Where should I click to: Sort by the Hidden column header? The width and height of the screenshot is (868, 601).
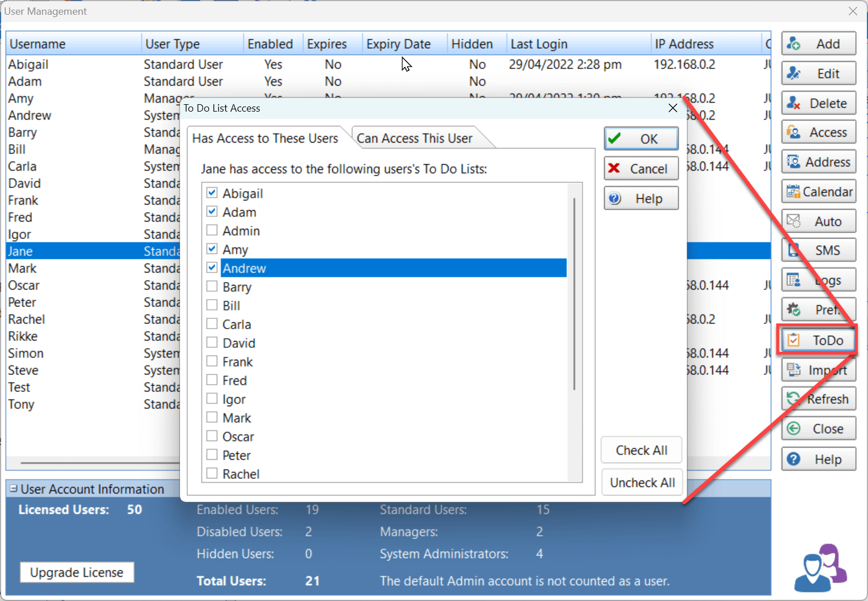(x=477, y=44)
